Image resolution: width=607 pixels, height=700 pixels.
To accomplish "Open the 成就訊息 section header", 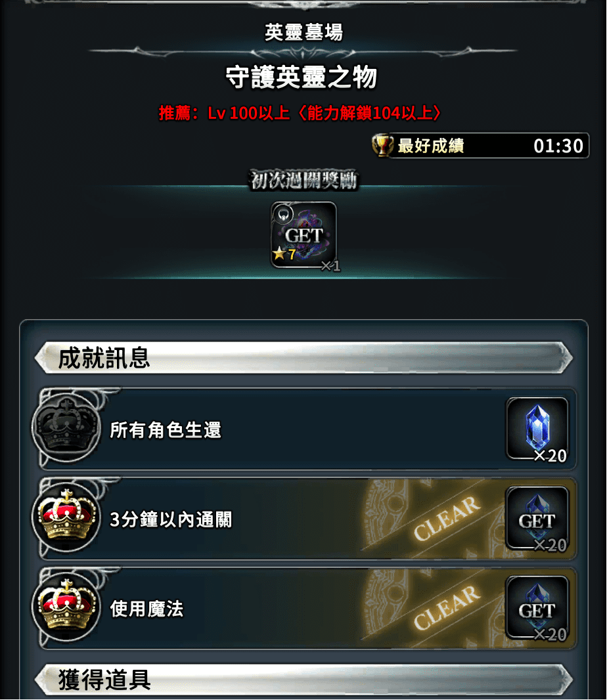I will click(303, 358).
